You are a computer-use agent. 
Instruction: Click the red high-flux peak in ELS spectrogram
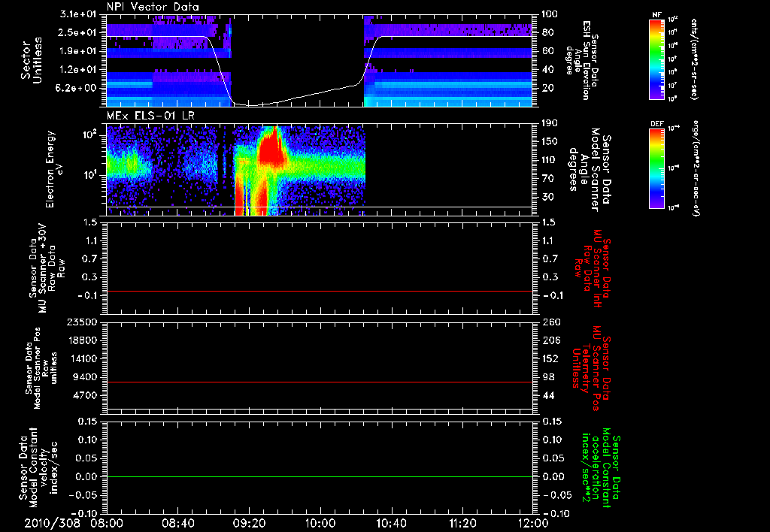pyautogui.click(x=271, y=147)
